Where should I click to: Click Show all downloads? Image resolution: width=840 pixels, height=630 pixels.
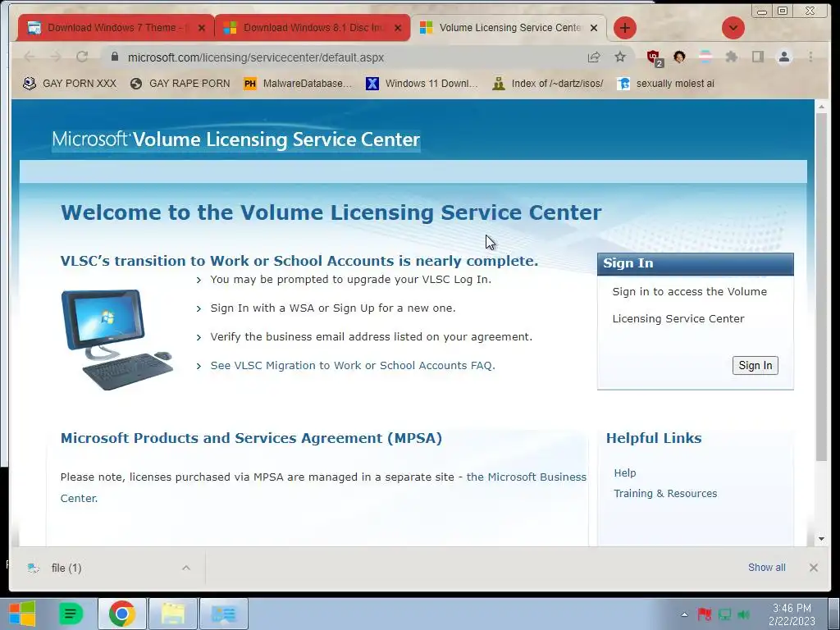coord(767,568)
